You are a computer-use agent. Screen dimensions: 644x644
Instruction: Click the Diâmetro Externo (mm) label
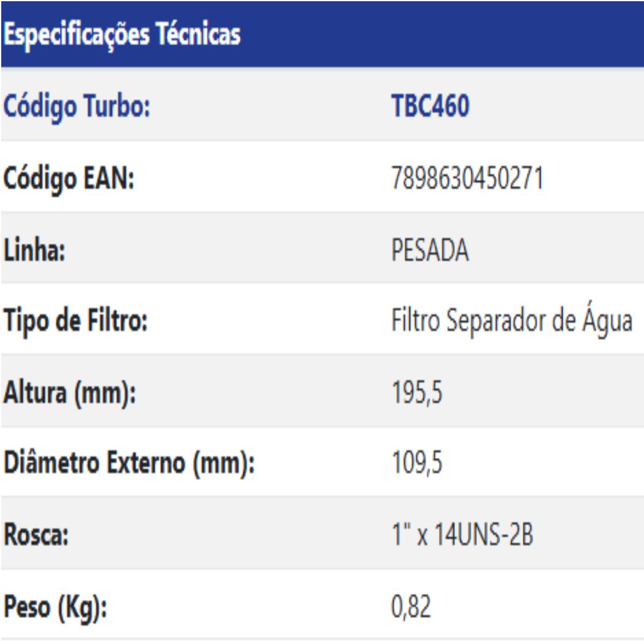129,463
